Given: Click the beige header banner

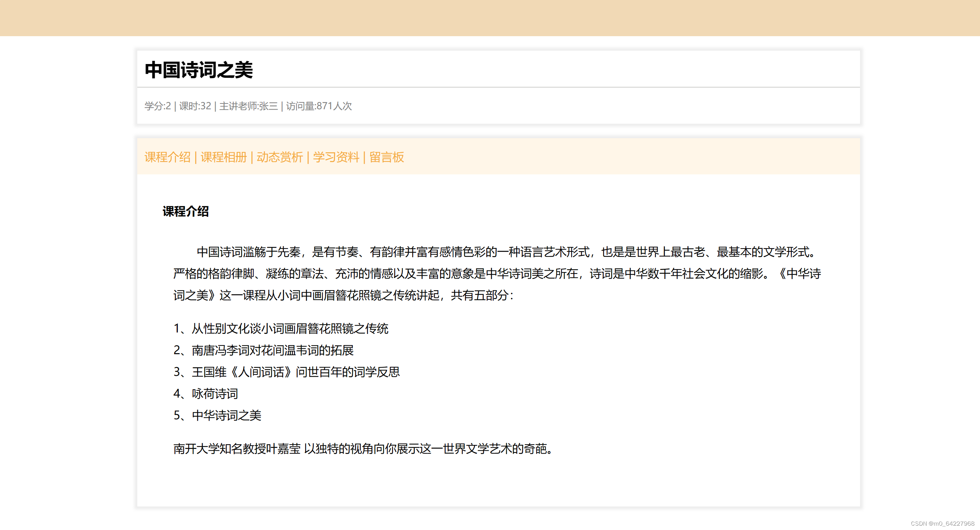Looking at the screenshot, I should click(x=490, y=18).
